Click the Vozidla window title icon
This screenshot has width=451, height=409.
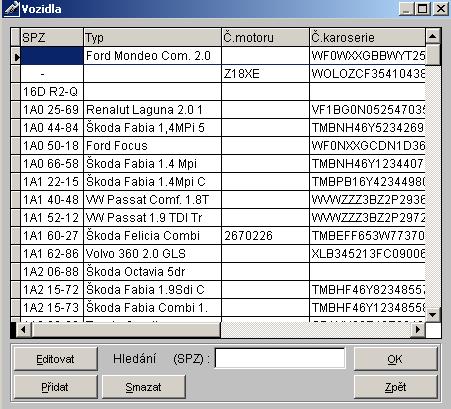[x=11, y=8]
